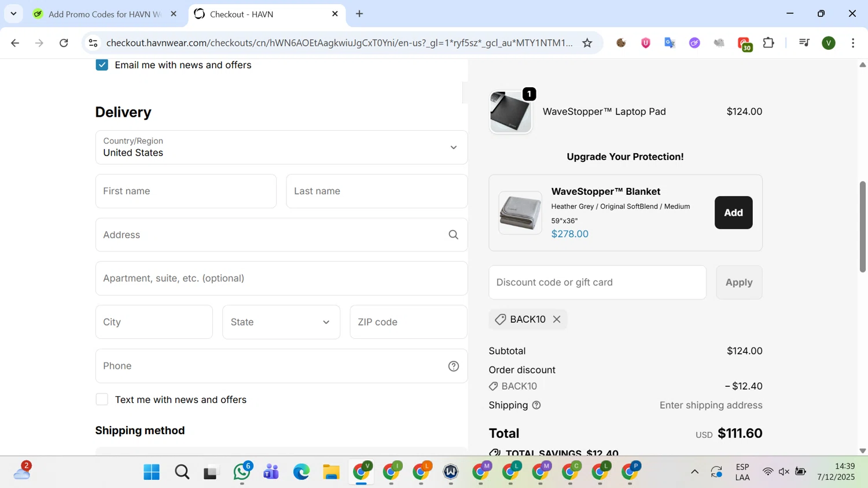Open WhatsApp from taskbar

(242, 472)
